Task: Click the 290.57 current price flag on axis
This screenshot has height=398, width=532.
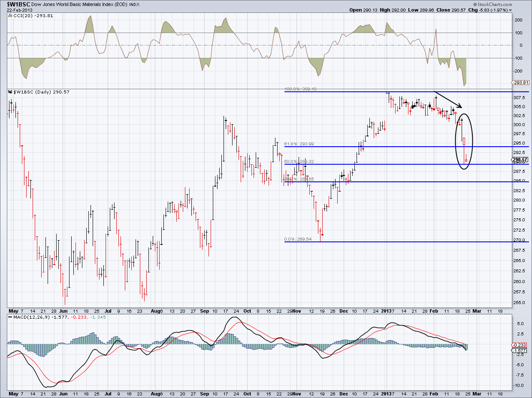Action: [519, 160]
